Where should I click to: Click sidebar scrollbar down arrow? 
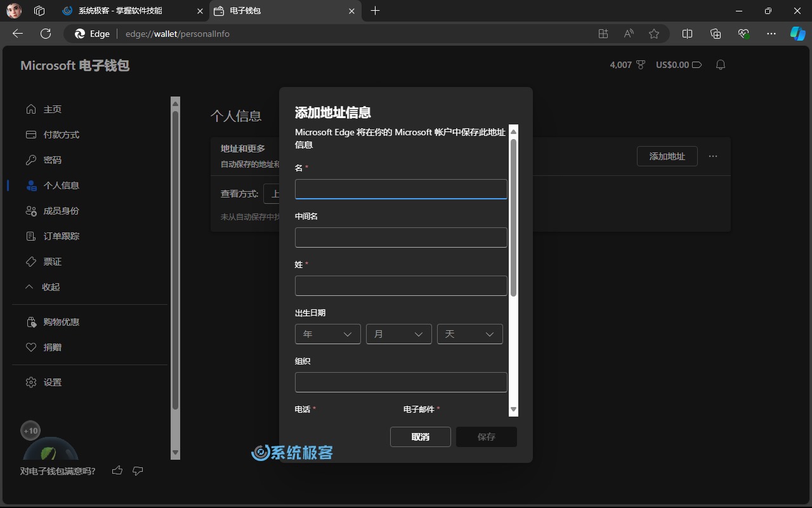click(x=176, y=453)
